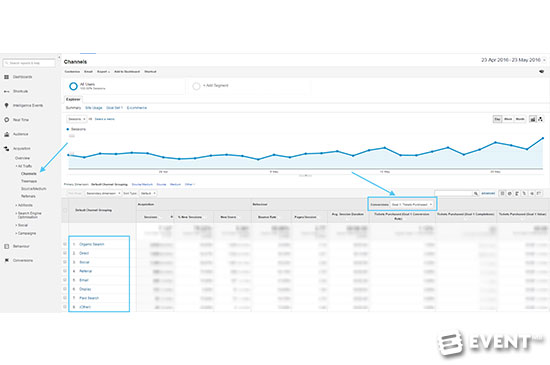Open the Secondary dimension dropdown
The width and height of the screenshot is (550, 365).
pyautogui.click(x=103, y=193)
